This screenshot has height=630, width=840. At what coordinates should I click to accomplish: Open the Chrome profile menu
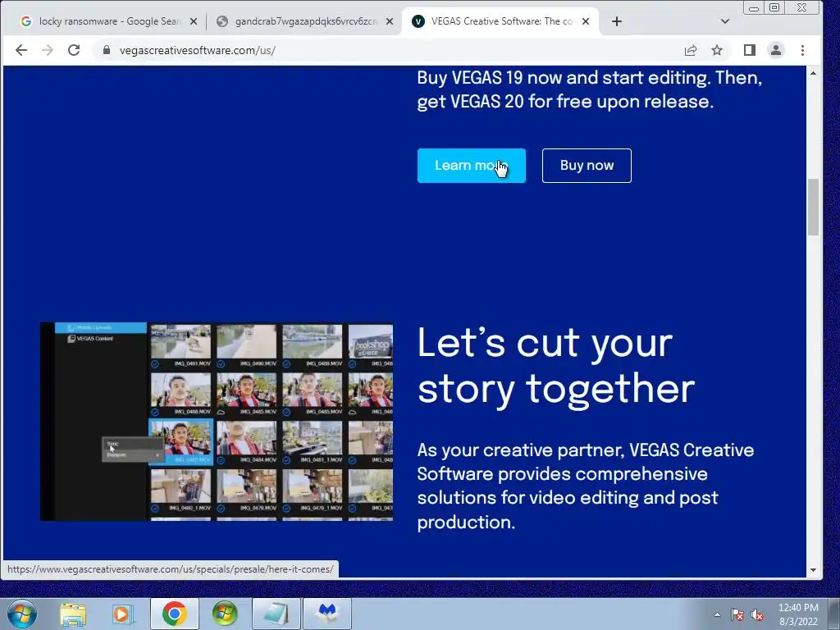(x=776, y=50)
